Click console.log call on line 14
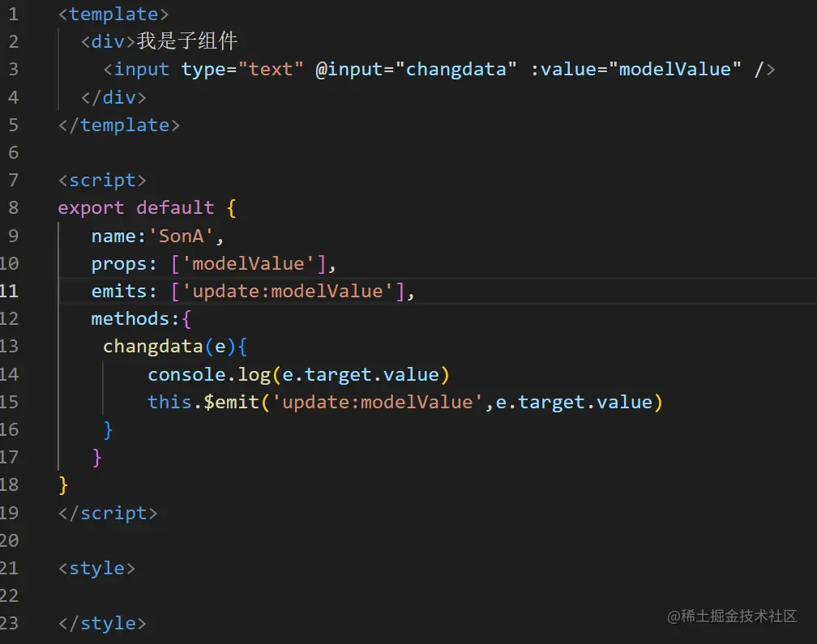The width and height of the screenshot is (817, 644). (298, 375)
